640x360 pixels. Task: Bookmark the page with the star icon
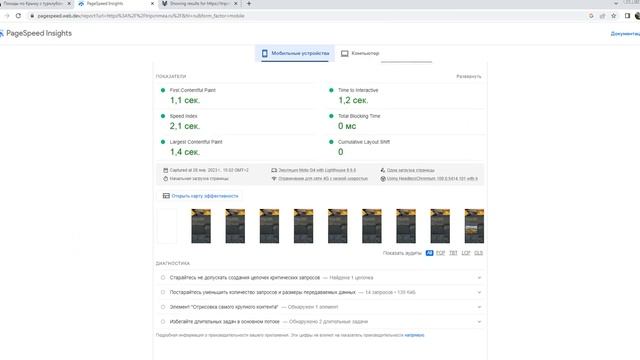click(613, 16)
